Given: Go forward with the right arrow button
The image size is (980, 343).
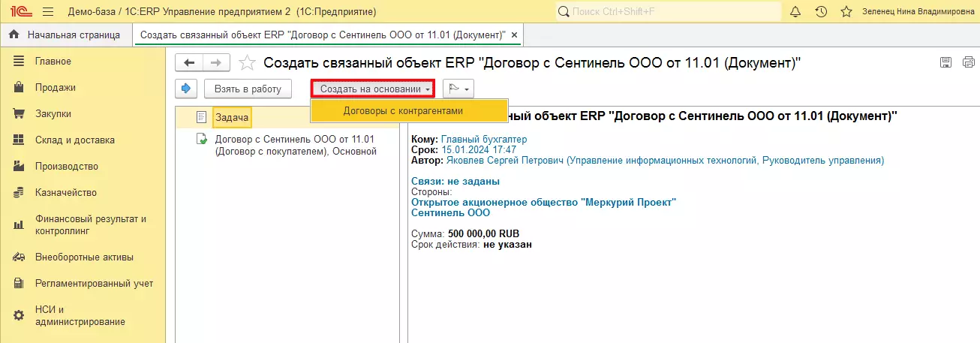Looking at the screenshot, I should click(216, 63).
